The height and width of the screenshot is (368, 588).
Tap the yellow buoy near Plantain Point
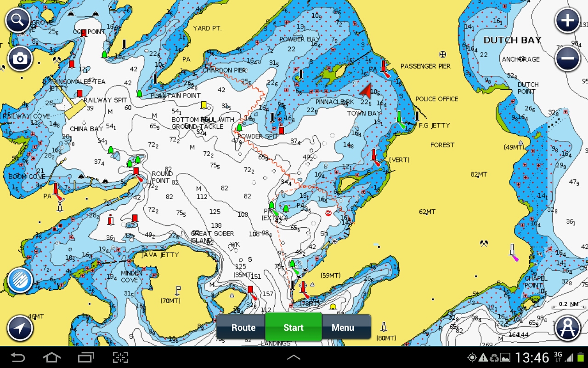204,105
